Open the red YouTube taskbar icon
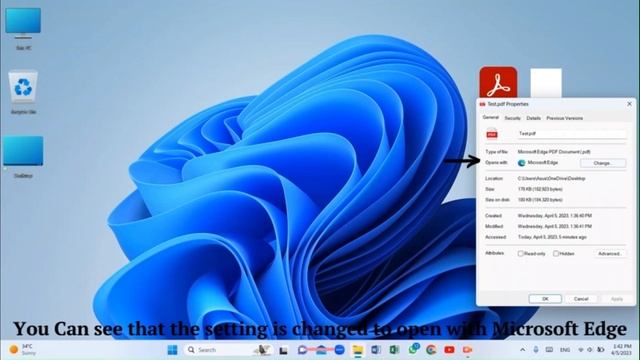Screen dimensions: 640x360 point(449,350)
